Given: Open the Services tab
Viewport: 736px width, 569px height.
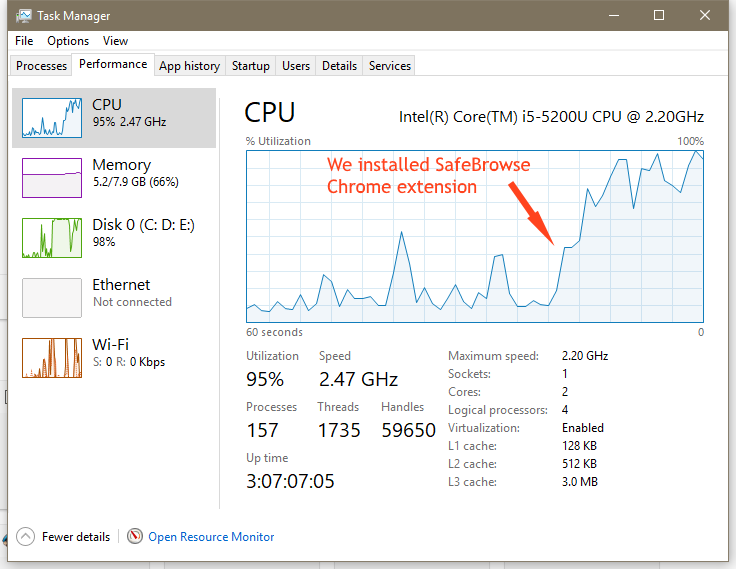Looking at the screenshot, I should 389,66.
